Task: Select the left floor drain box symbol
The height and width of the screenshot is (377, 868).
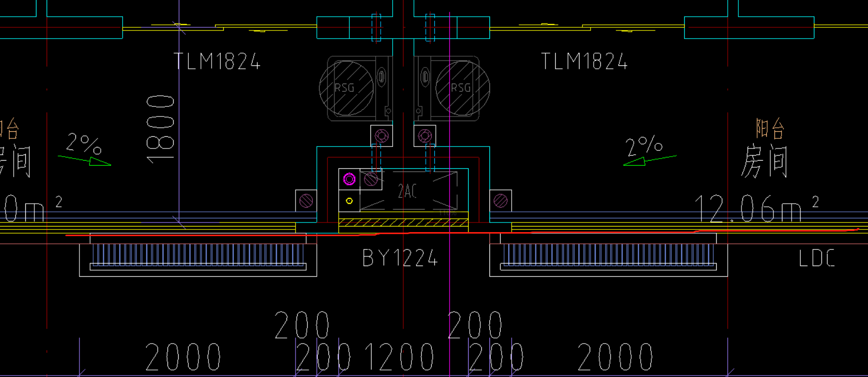Action: point(382,136)
